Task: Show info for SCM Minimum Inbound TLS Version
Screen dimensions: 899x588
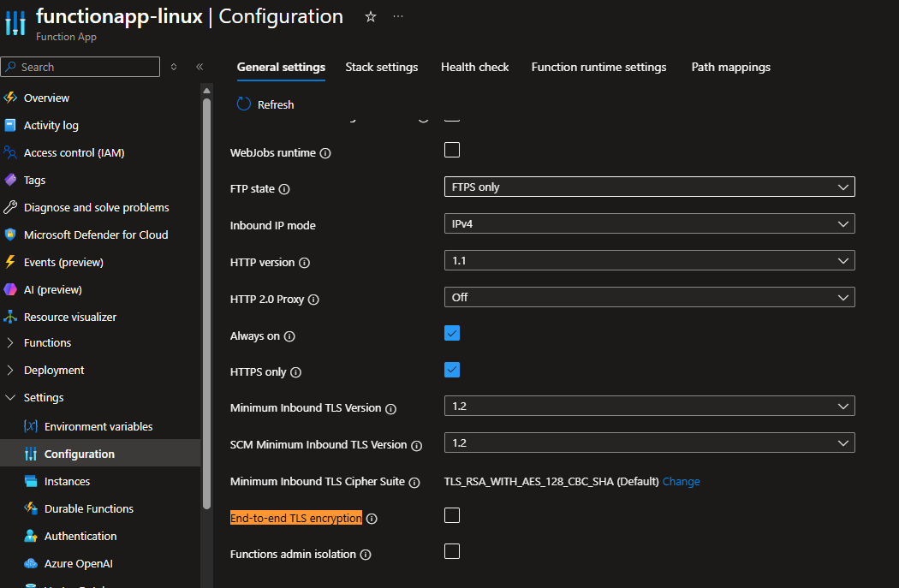Action: coord(417,445)
